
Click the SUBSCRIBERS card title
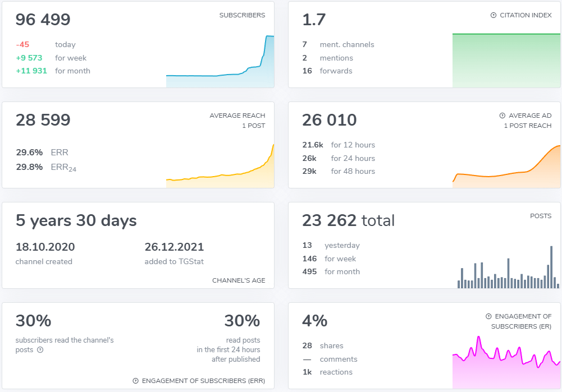tap(242, 16)
